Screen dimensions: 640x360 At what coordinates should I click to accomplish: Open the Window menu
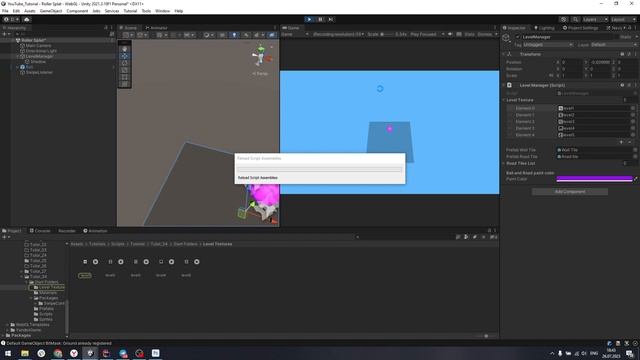[162, 11]
